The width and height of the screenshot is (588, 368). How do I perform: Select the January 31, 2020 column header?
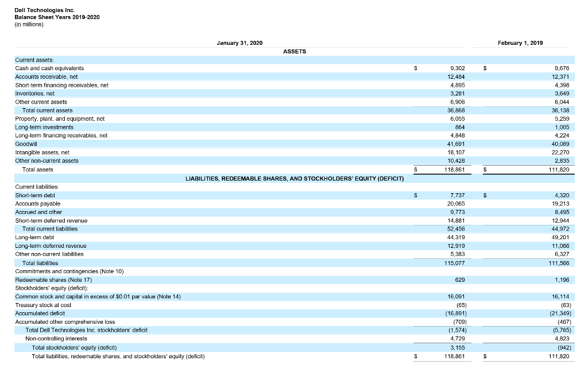pos(239,43)
